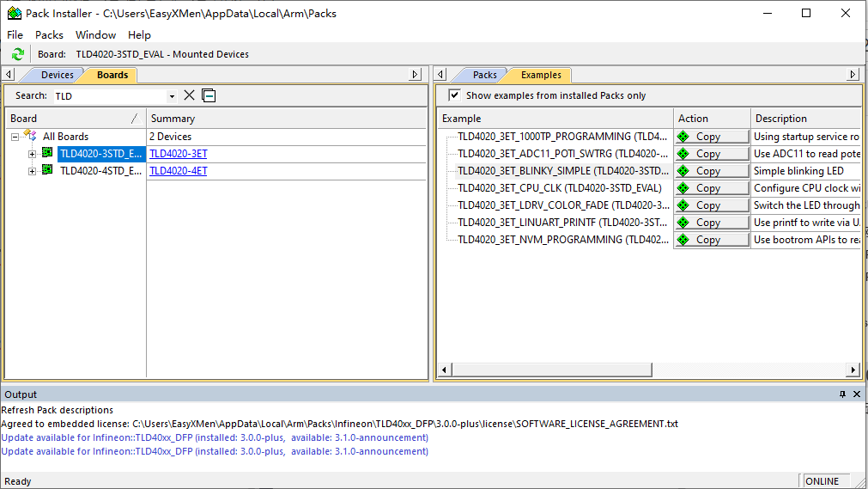Screen dimensions: 868x489
Task: Expand the TLD4020-4STD_EVAL board node
Action: coord(32,171)
